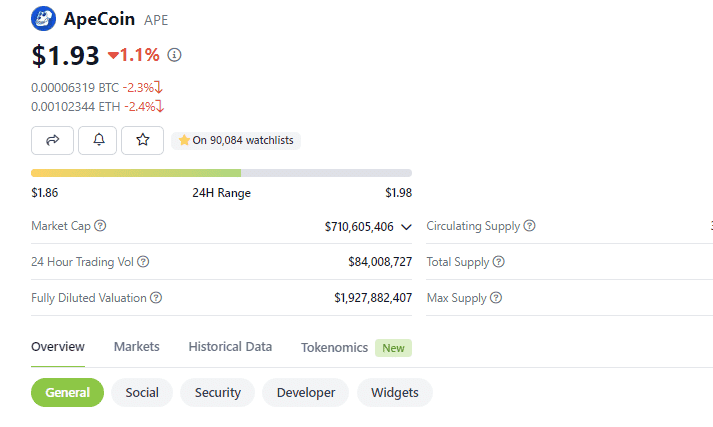
Task: Open the Market Cap help icon
Action: pos(100,226)
